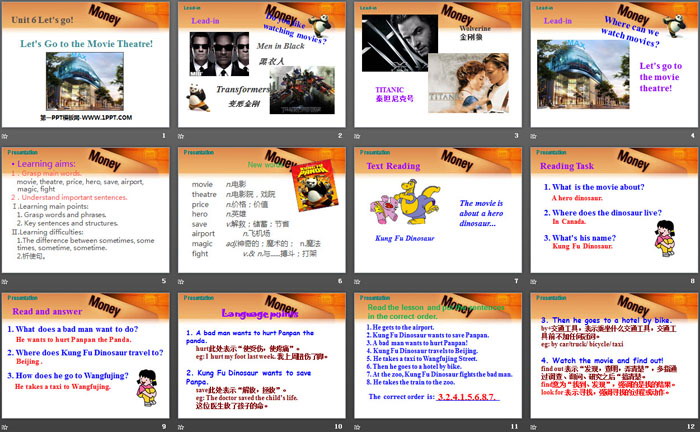Play animations via star icon under slide 9
Image resolution: width=700 pixels, height=432 pixels.
[4, 427]
